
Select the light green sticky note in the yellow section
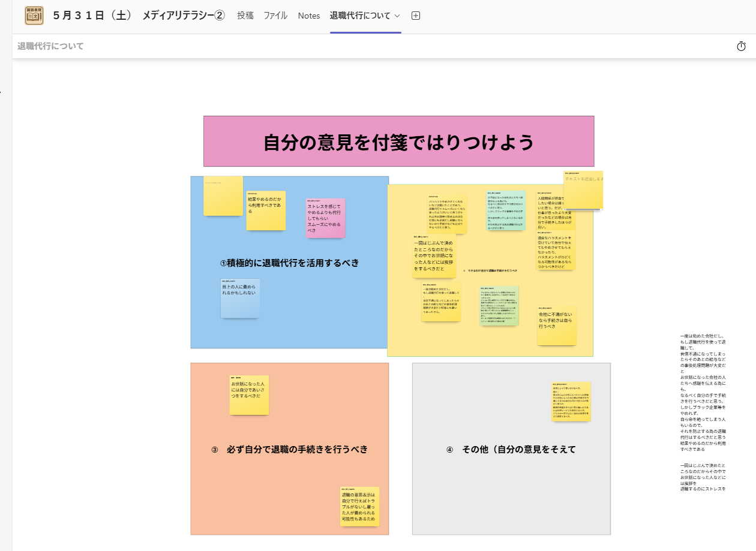pos(499,306)
